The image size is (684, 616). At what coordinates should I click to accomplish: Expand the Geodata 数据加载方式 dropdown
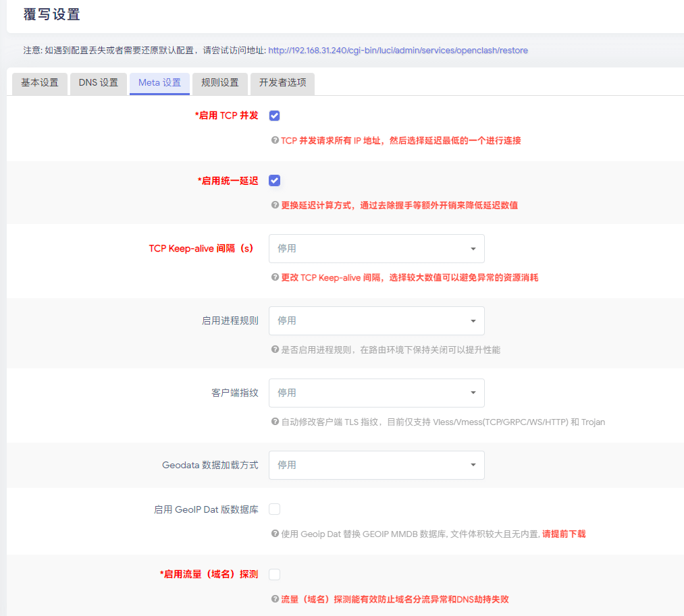click(376, 465)
